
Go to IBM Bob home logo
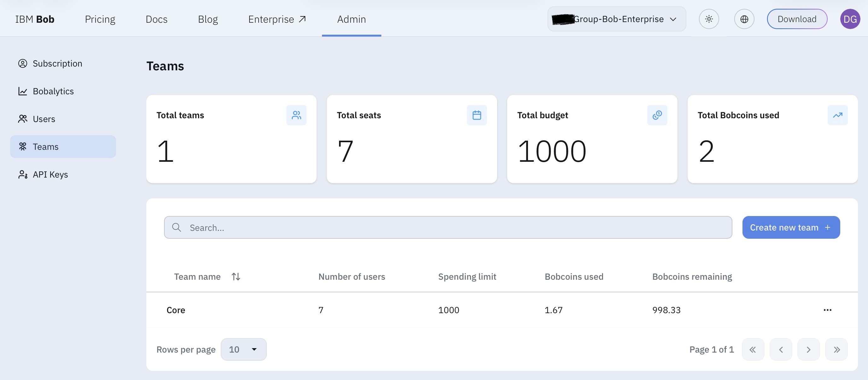(35, 19)
